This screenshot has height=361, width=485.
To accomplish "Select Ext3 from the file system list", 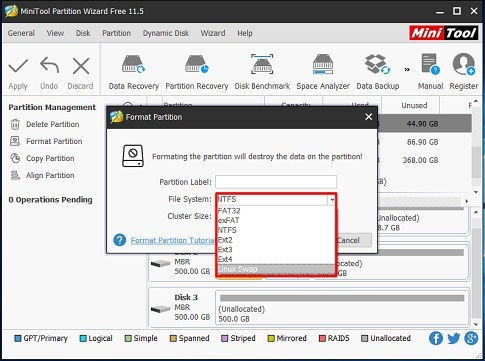I will pyautogui.click(x=275, y=249).
